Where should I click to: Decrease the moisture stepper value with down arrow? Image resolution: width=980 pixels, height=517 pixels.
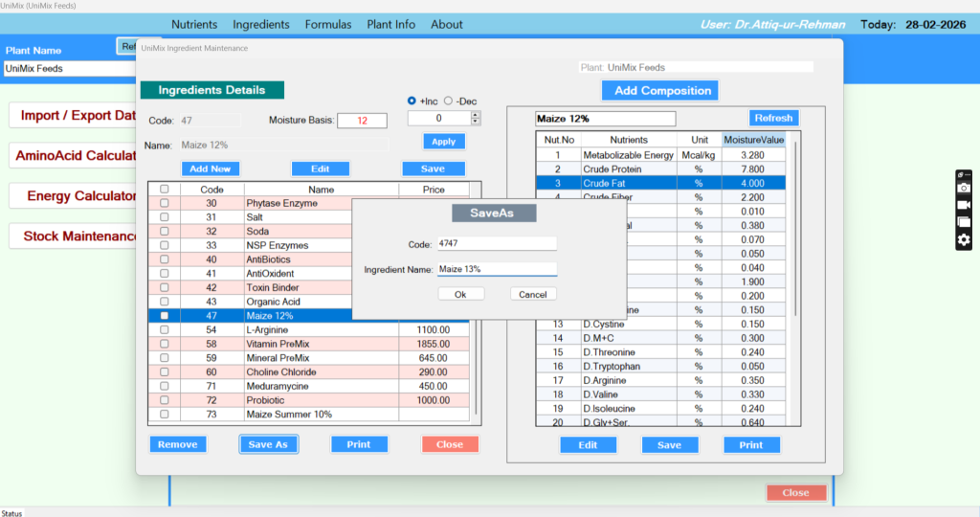476,123
